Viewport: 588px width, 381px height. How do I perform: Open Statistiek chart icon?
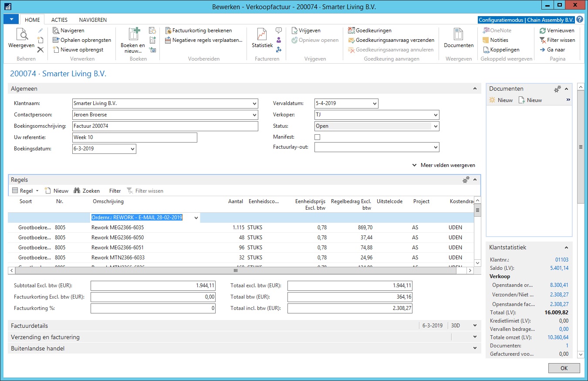point(262,34)
